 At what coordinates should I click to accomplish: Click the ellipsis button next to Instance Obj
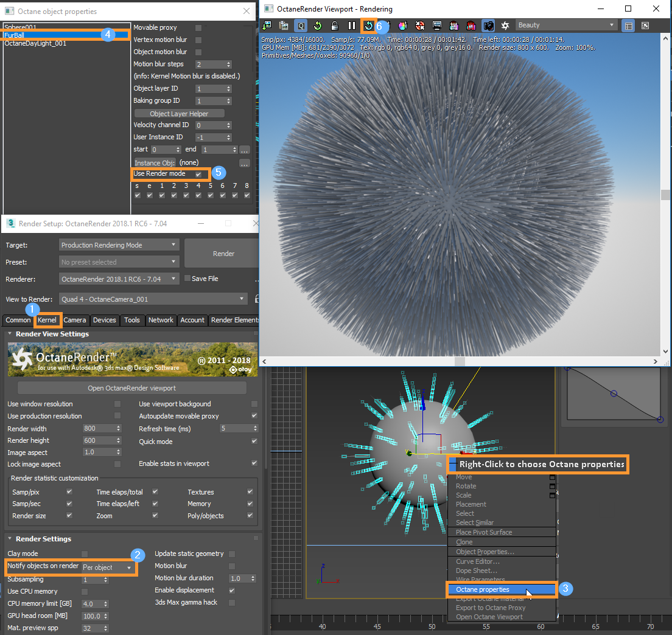pyautogui.click(x=244, y=163)
